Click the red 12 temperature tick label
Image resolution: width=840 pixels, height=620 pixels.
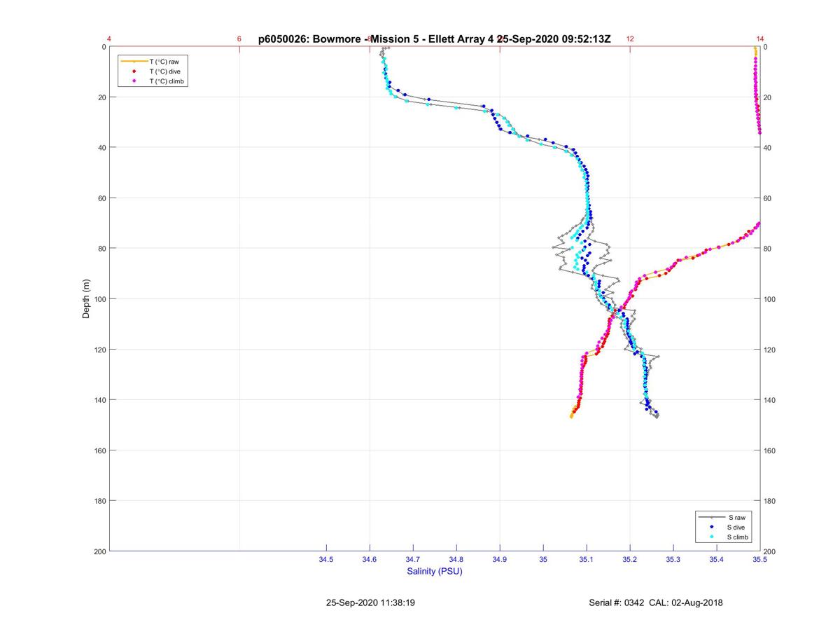(x=630, y=39)
